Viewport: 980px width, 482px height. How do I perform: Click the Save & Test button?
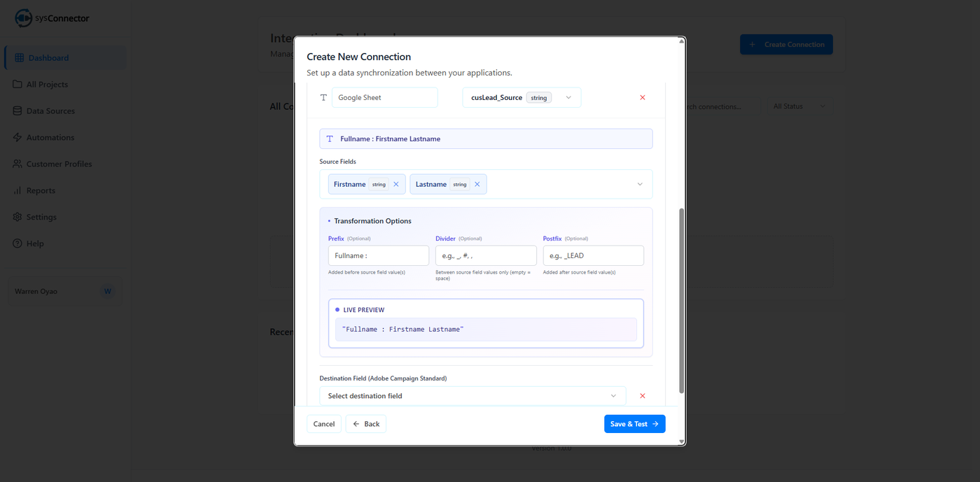[x=634, y=424]
